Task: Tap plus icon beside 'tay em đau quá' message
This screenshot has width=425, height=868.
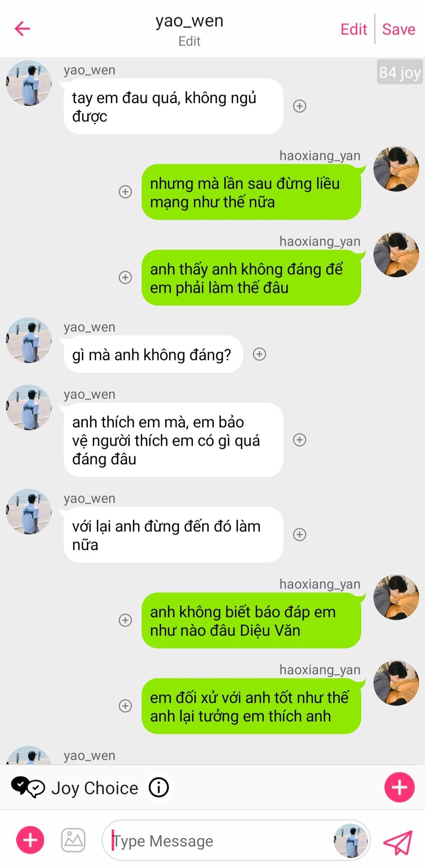Action: point(300,106)
